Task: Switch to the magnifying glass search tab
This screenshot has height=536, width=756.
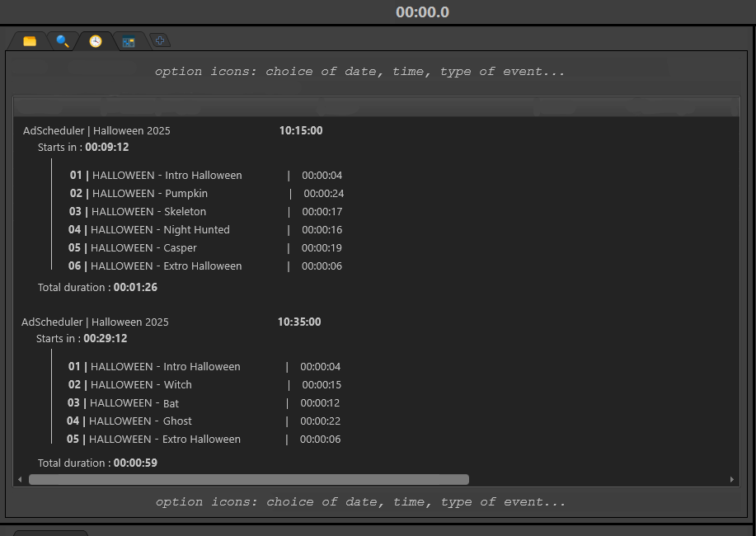Action: click(63, 41)
